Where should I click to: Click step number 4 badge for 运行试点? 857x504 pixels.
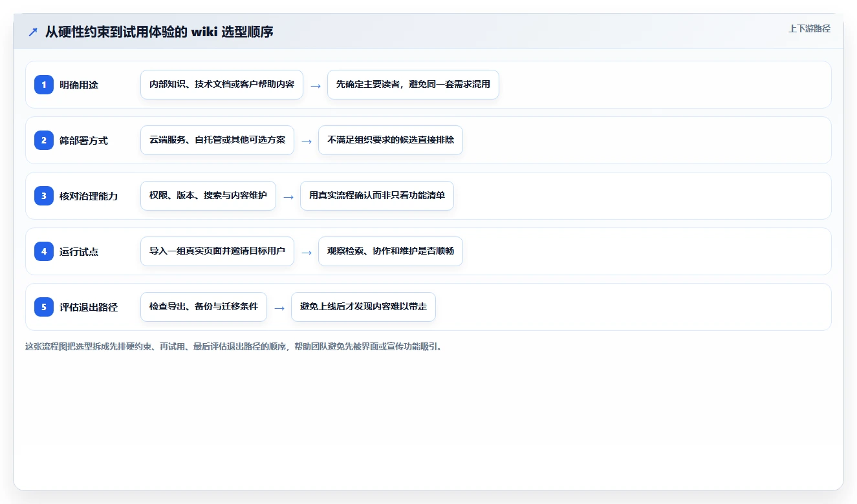[44, 251]
